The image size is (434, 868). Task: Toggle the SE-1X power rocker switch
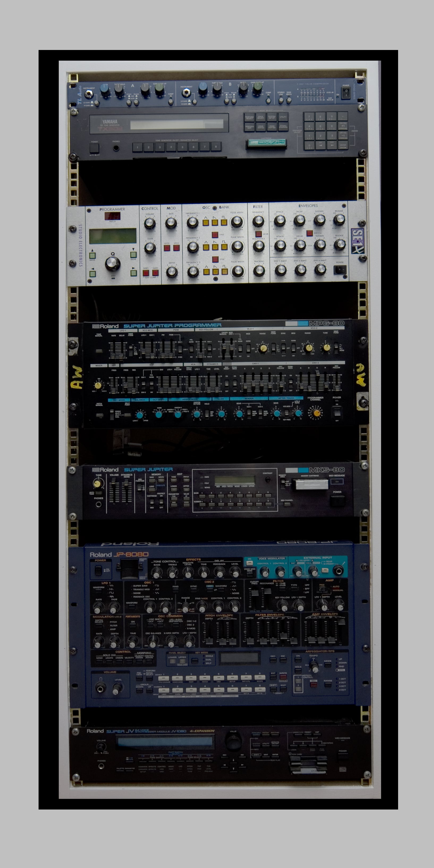[340, 269]
